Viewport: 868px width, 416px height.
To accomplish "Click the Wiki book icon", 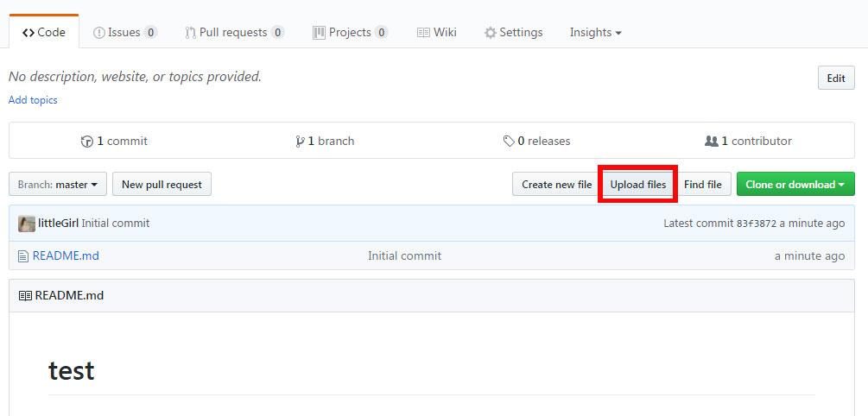I will tap(423, 33).
